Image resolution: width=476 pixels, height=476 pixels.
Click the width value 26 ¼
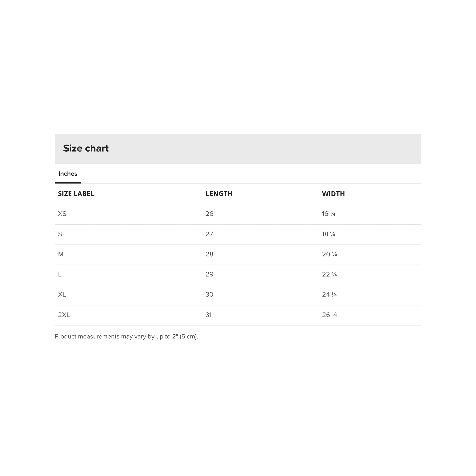(329, 315)
